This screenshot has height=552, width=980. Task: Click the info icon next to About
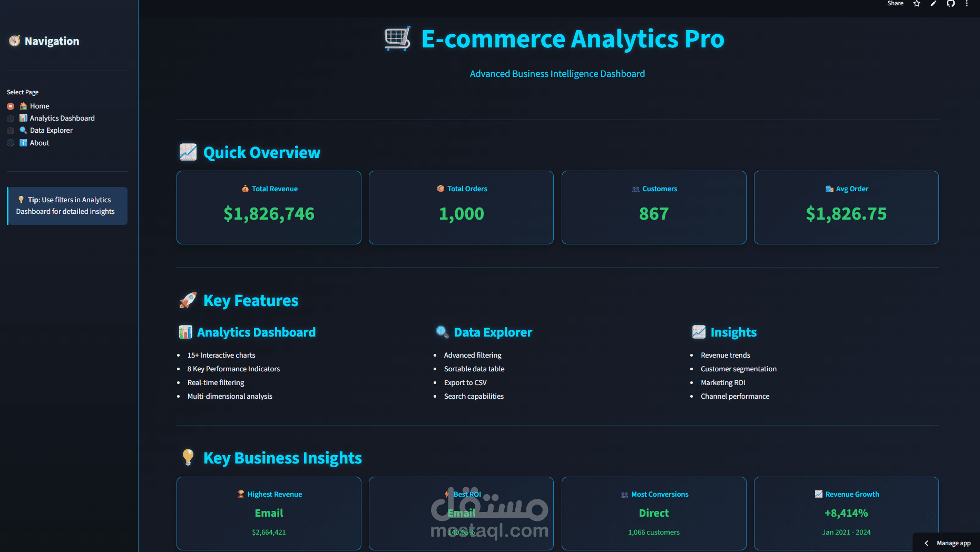23,143
